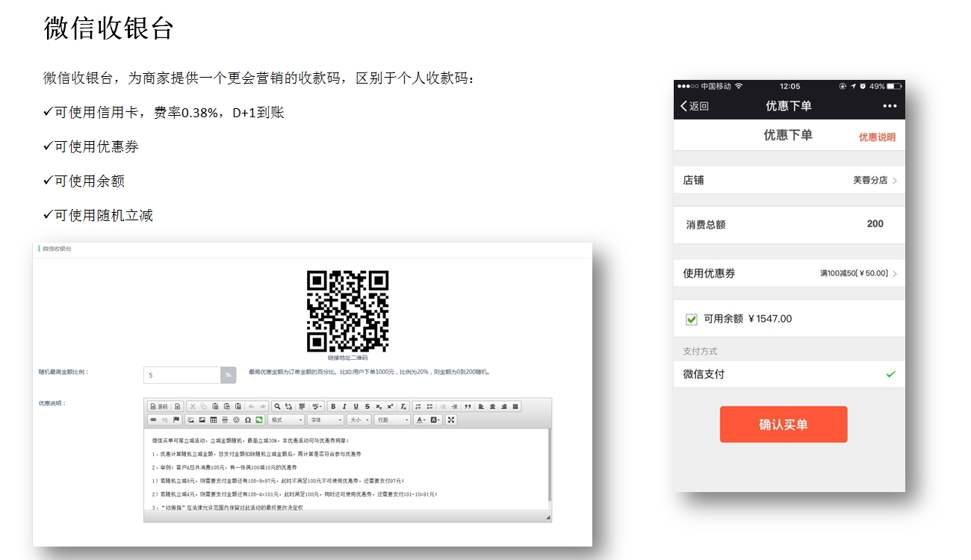Justify text in editor
Screen dimensions: 971x560
[515, 406]
